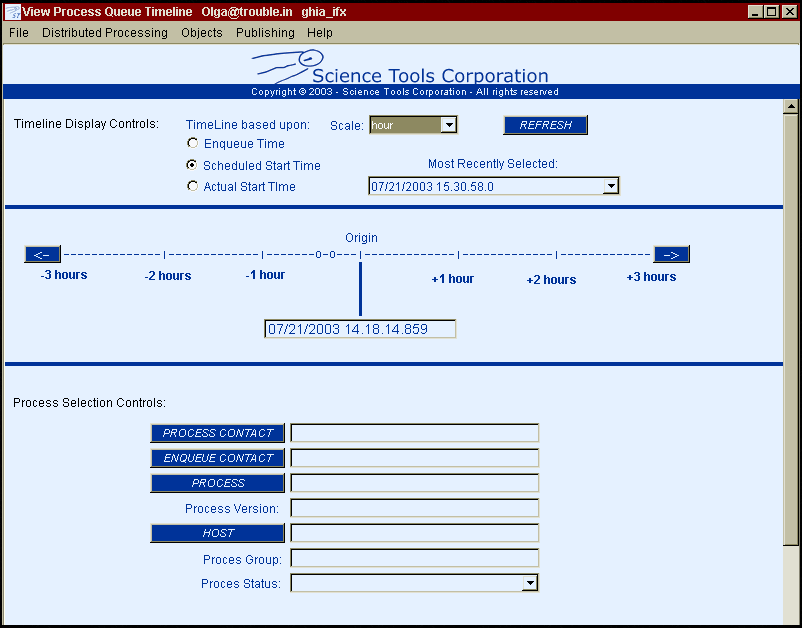802x628 pixels.
Task: Click the Science Tools Corporation logo
Action: pyautogui.click(x=400, y=70)
